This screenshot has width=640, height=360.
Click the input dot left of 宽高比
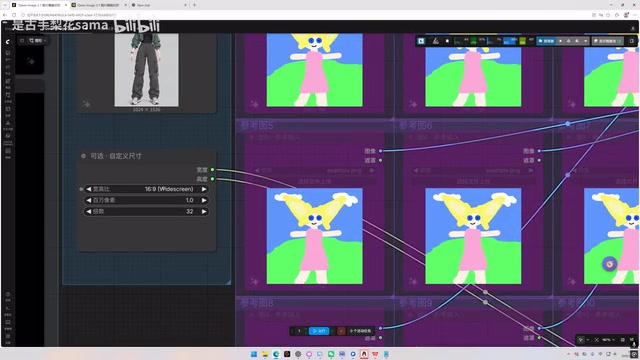(x=81, y=189)
